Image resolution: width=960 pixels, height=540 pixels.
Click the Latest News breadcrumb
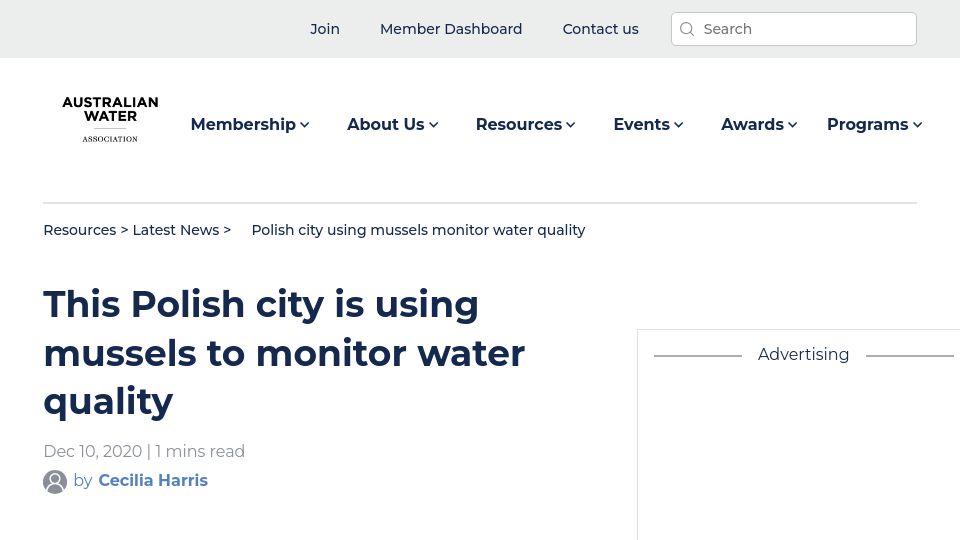[x=176, y=230]
